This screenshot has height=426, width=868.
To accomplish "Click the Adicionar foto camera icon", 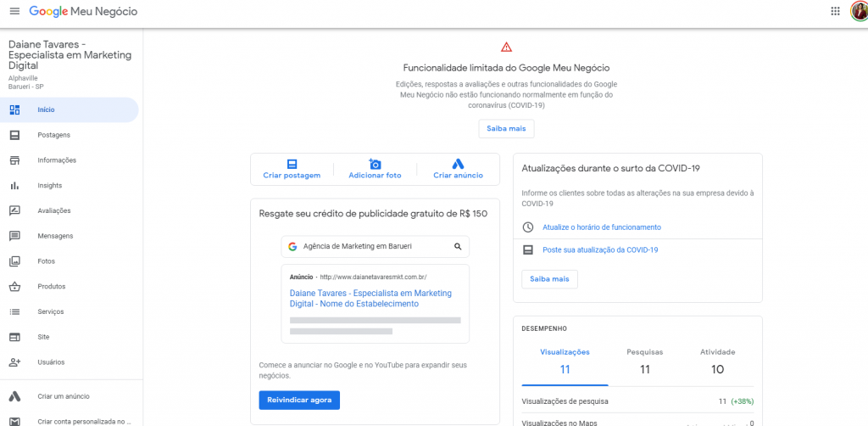I will click(x=375, y=164).
